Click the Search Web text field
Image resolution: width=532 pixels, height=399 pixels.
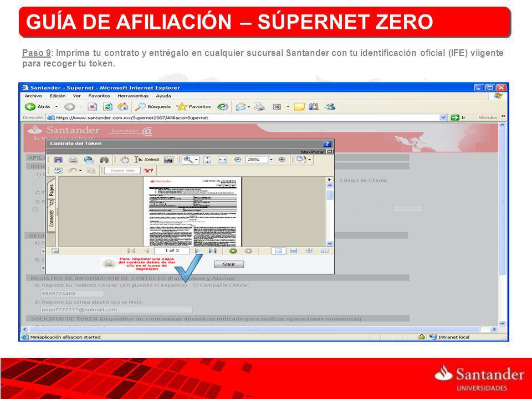(x=122, y=170)
